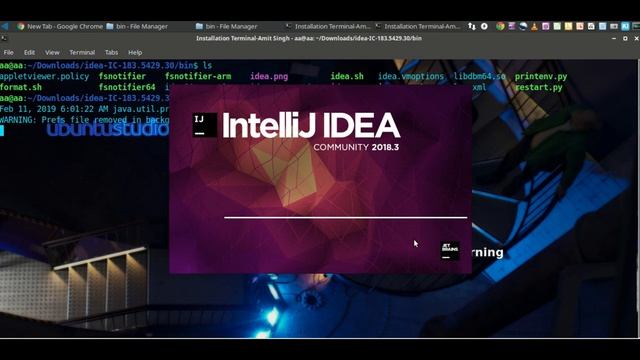Click fsnotifier-arm in the terminal listing
Screen dimensions: 640x360
[x=198, y=76]
